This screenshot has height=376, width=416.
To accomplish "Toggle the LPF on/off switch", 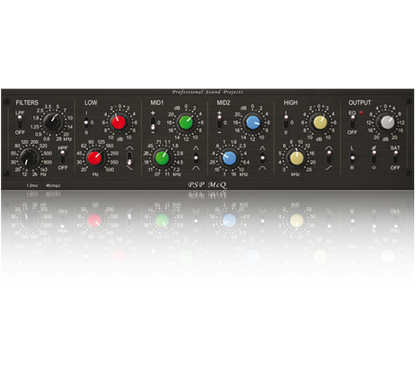I will [20, 122].
